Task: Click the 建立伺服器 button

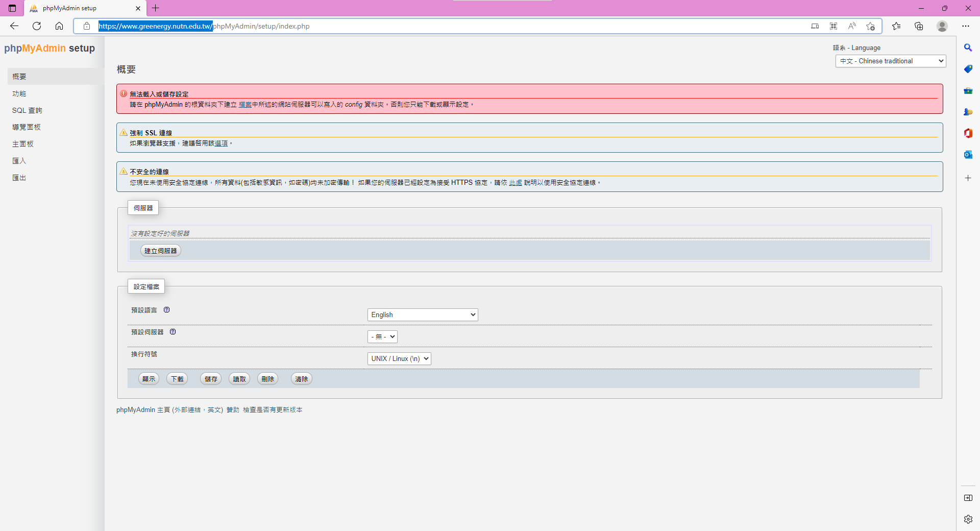Action: pyautogui.click(x=161, y=251)
